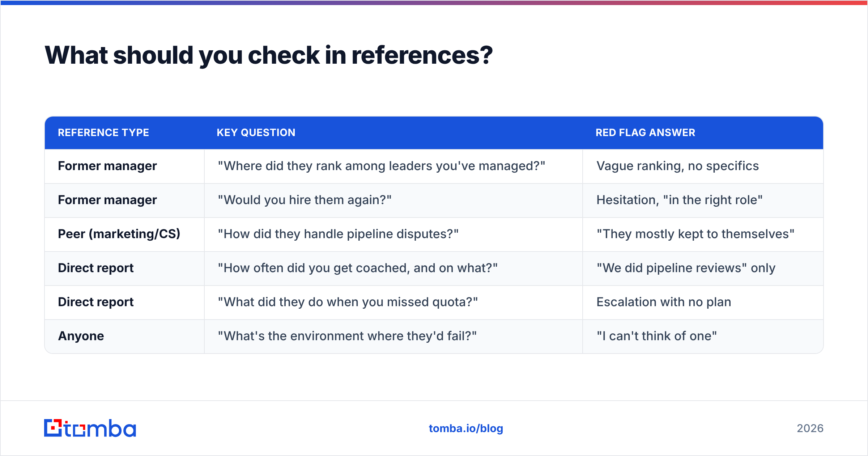This screenshot has height=456, width=868.
Task: Select the "Would you hire them again?" question
Action: point(305,200)
